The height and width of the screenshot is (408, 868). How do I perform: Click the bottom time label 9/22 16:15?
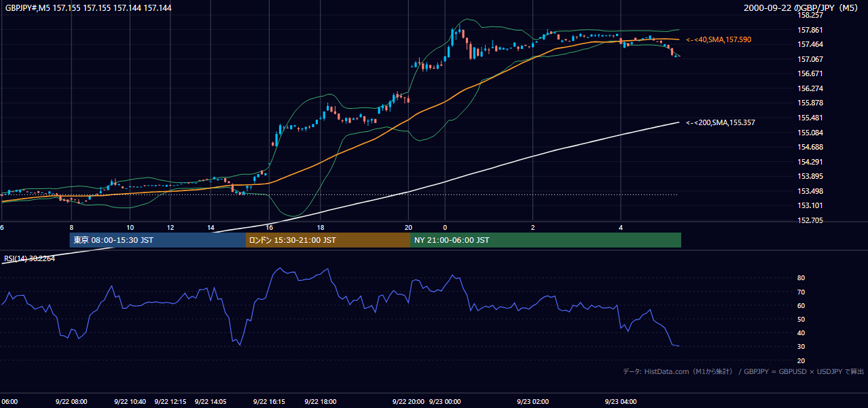pos(269,401)
